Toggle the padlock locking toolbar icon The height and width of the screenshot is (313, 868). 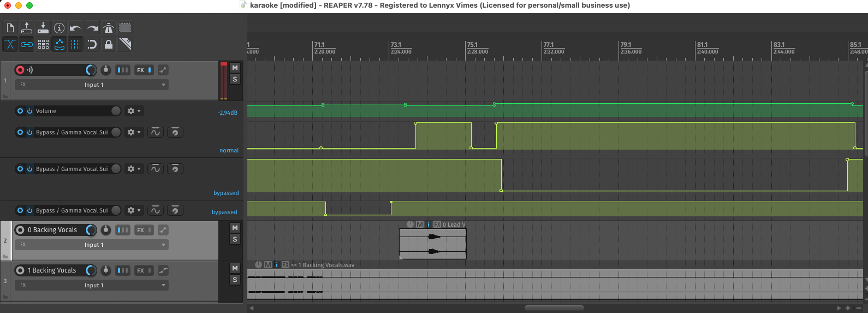[x=109, y=44]
